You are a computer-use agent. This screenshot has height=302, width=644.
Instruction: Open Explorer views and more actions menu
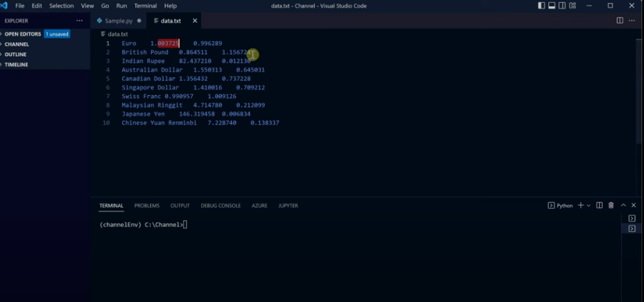click(79, 20)
